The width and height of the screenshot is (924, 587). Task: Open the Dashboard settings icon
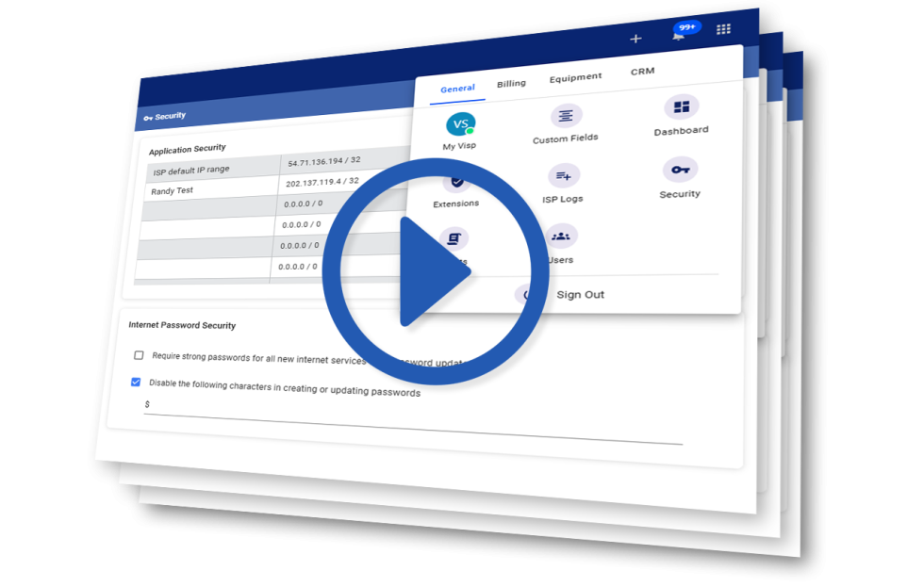click(x=681, y=108)
